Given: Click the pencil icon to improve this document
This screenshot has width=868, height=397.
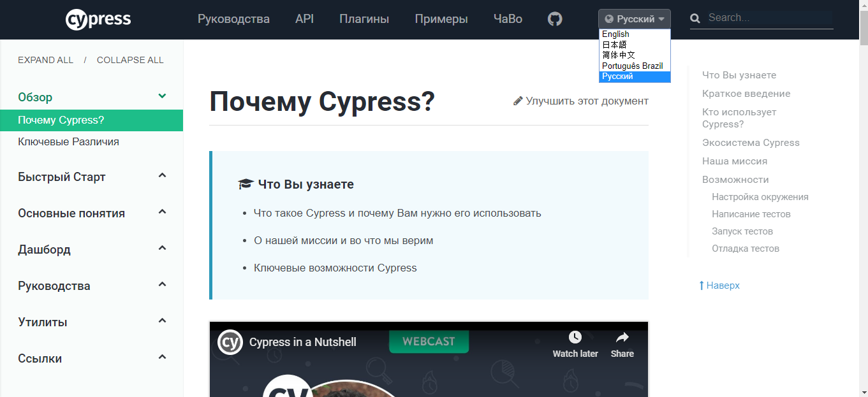Looking at the screenshot, I should click(518, 100).
